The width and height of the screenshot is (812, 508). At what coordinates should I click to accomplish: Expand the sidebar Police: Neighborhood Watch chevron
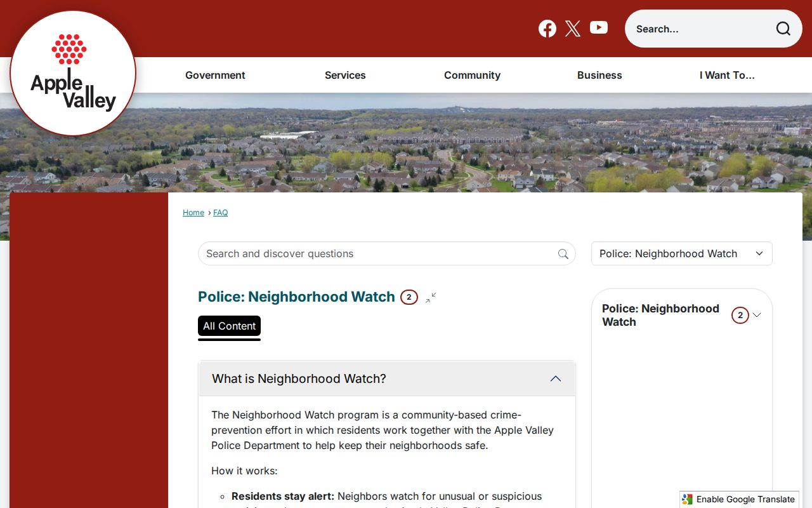pyautogui.click(x=757, y=315)
